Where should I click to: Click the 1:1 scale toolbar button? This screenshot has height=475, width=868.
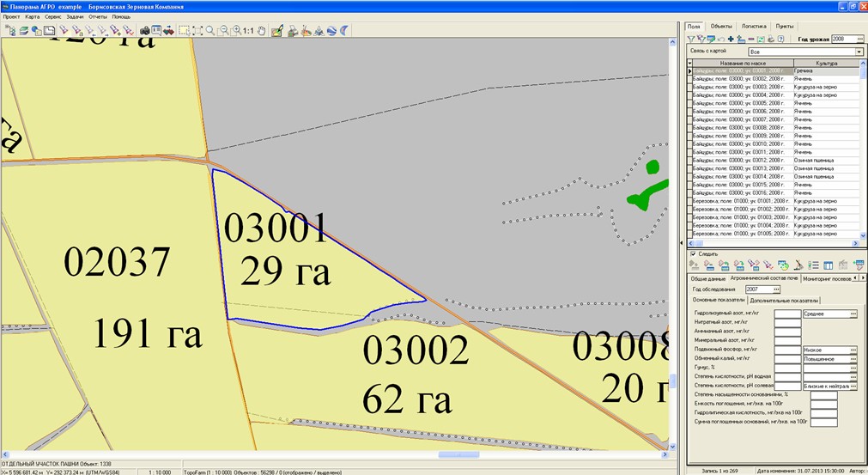(x=248, y=31)
